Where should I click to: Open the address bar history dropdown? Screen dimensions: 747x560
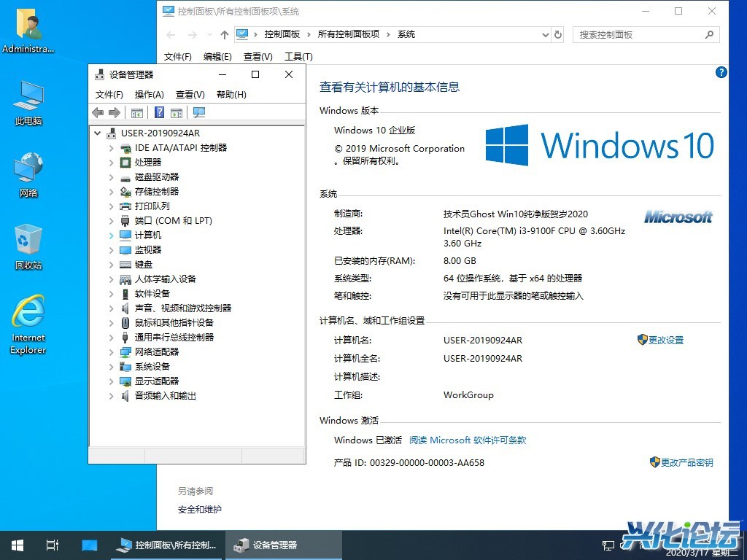click(545, 34)
